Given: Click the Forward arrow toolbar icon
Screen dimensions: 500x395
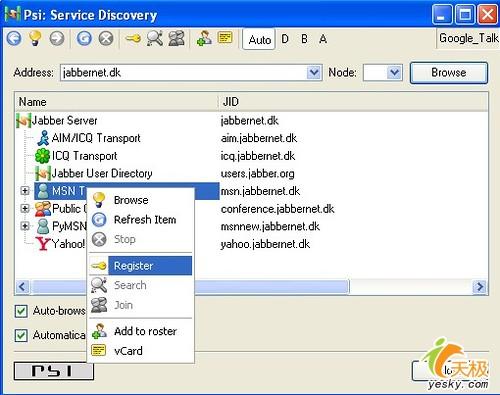Looking at the screenshot, I should [57, 38].
